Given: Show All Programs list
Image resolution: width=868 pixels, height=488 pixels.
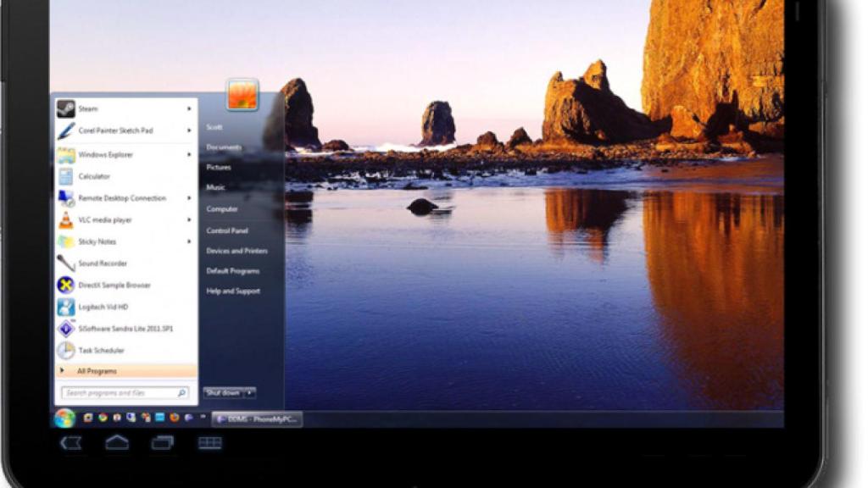Looking at the screenshot, I should (97, 371).
